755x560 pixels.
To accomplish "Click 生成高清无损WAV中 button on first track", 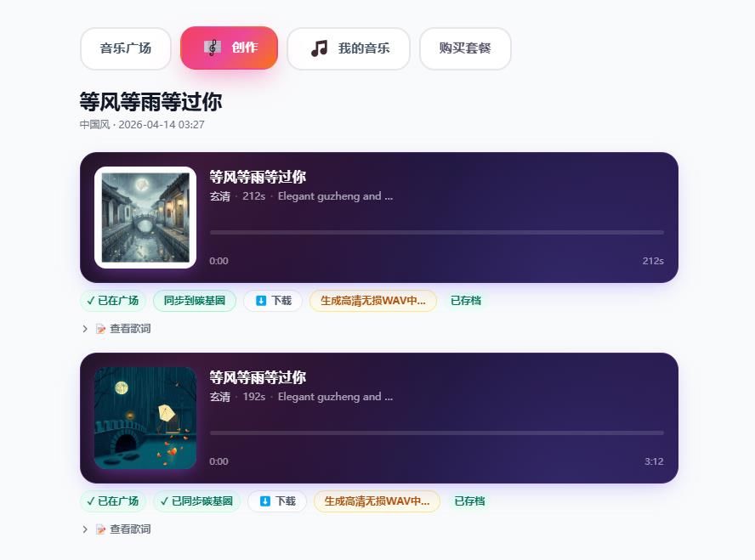I will pos(373,301).
